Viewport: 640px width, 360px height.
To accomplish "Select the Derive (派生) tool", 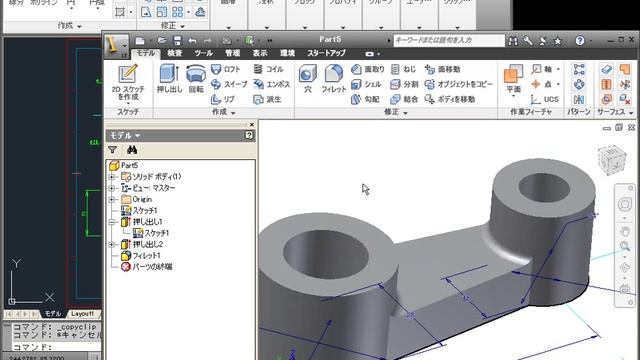I will [267, 99].
